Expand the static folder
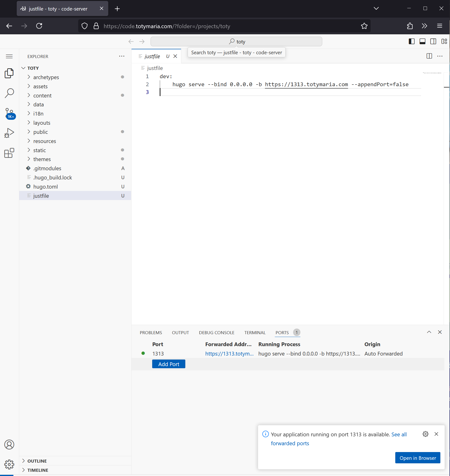The width and height of the screenshot is (450, 476). click(x=75, y=150)
